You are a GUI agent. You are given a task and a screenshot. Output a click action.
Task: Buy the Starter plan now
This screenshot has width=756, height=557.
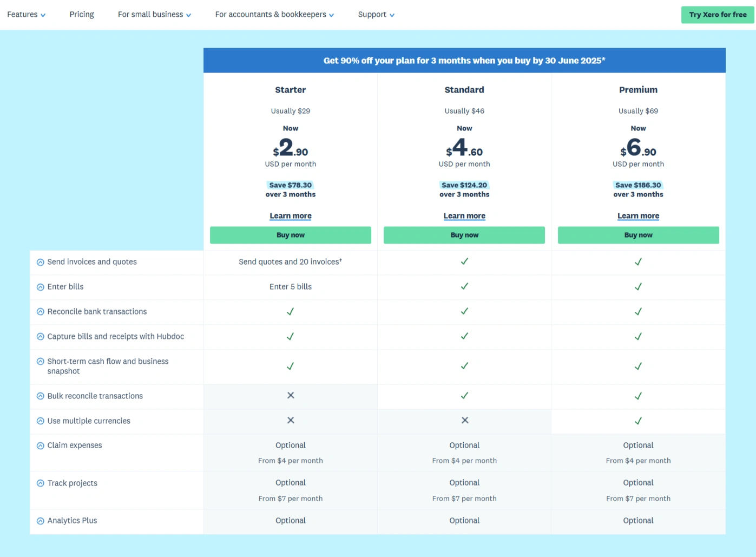[291, 235]
